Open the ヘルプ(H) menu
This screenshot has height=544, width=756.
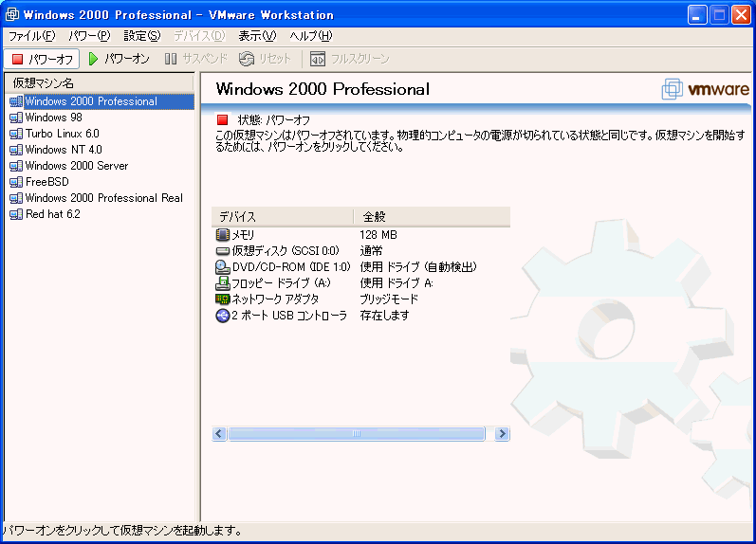310,36
